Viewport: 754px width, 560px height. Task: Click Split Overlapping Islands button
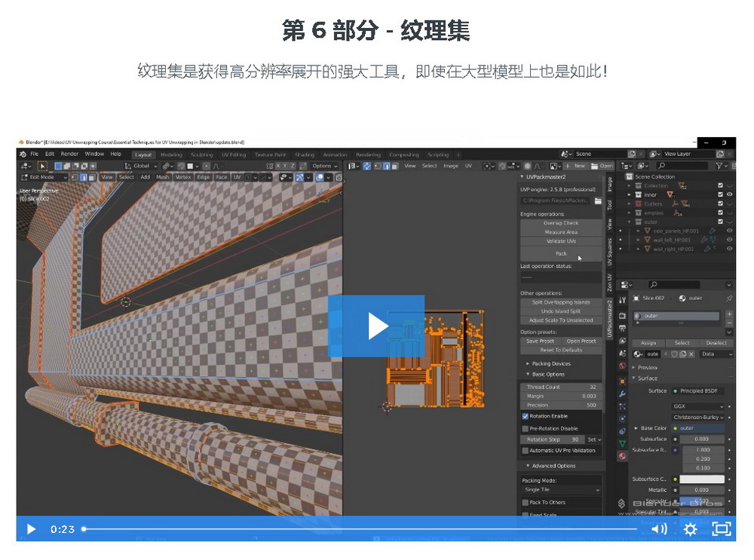pos(561,302)
